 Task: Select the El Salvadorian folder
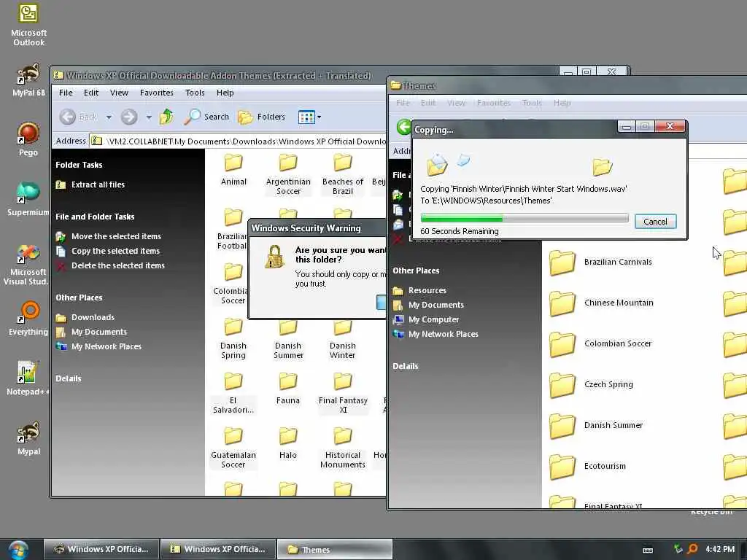click(233, 393)
